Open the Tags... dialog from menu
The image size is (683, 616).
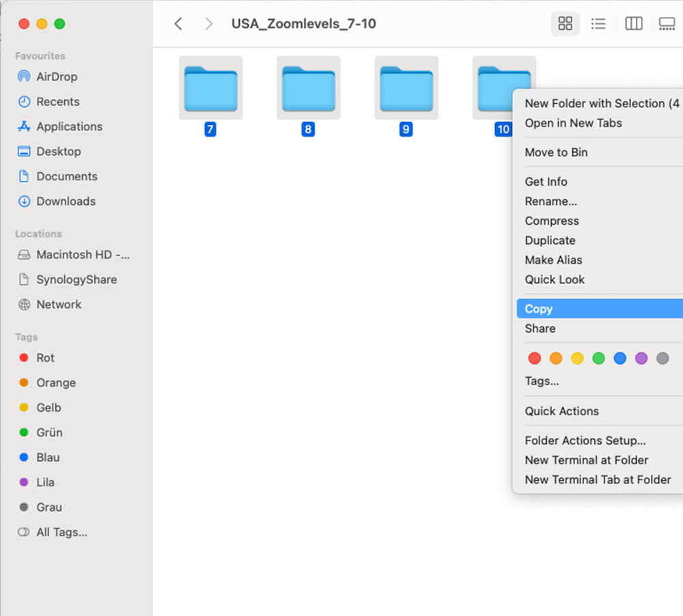542,381
